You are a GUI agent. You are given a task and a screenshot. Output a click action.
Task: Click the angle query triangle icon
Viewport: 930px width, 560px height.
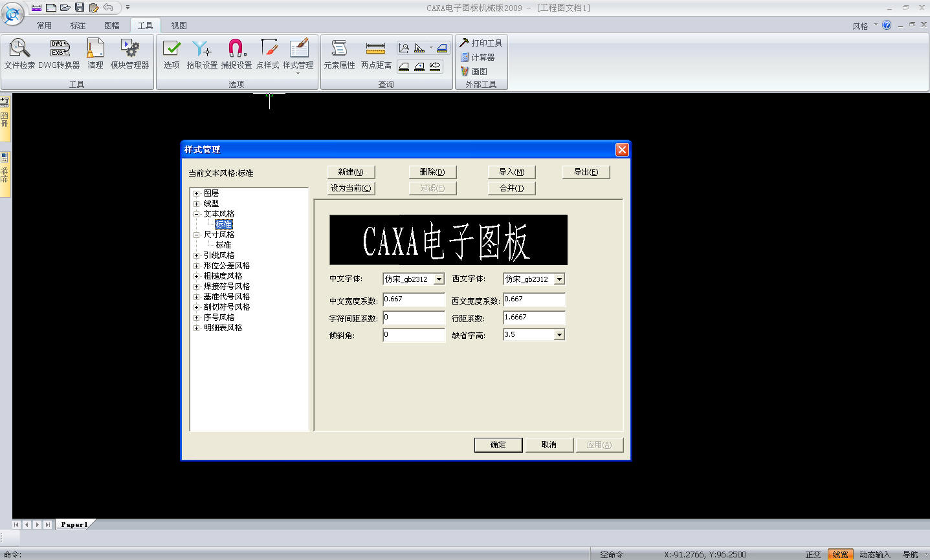pos(420,48)
